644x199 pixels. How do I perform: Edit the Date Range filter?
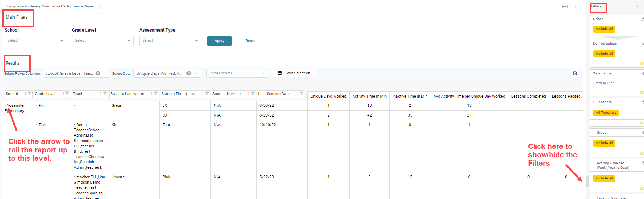[x=642, y=74]
